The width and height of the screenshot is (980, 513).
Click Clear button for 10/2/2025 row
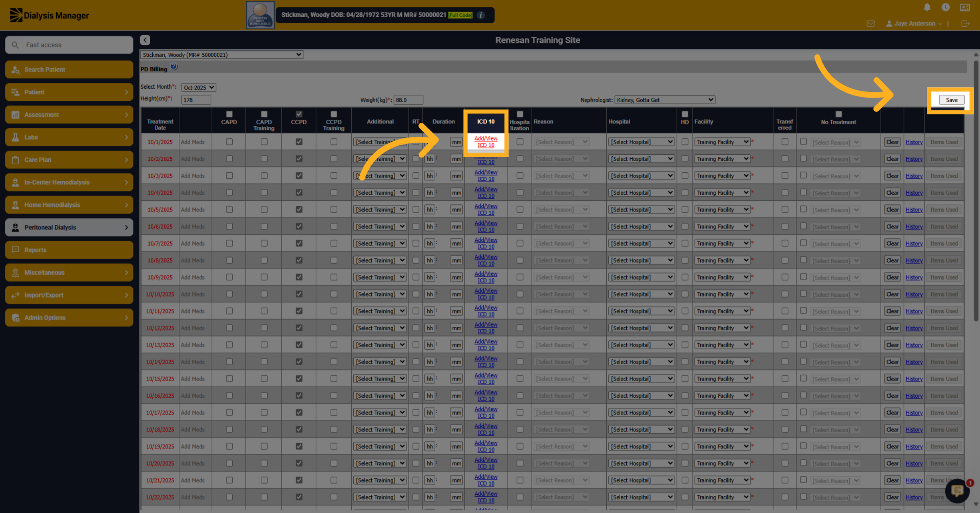coord(892,159)
